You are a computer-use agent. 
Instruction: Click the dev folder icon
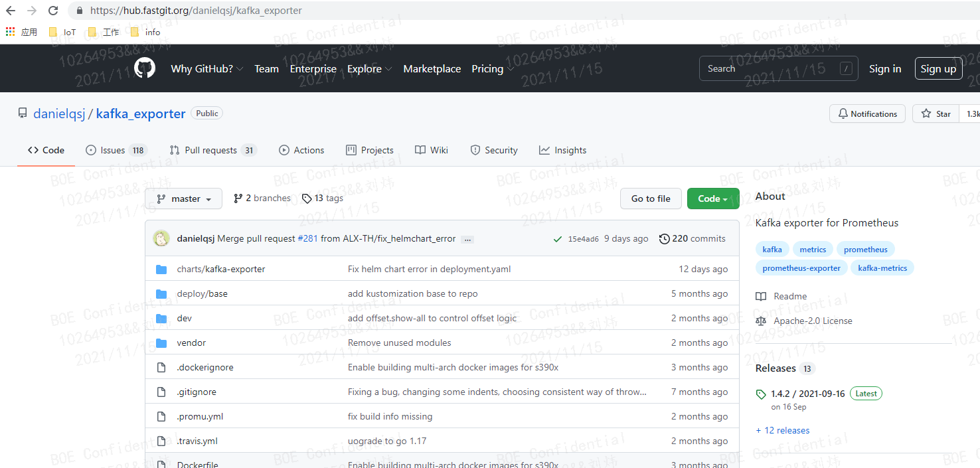tap(161, 319)
